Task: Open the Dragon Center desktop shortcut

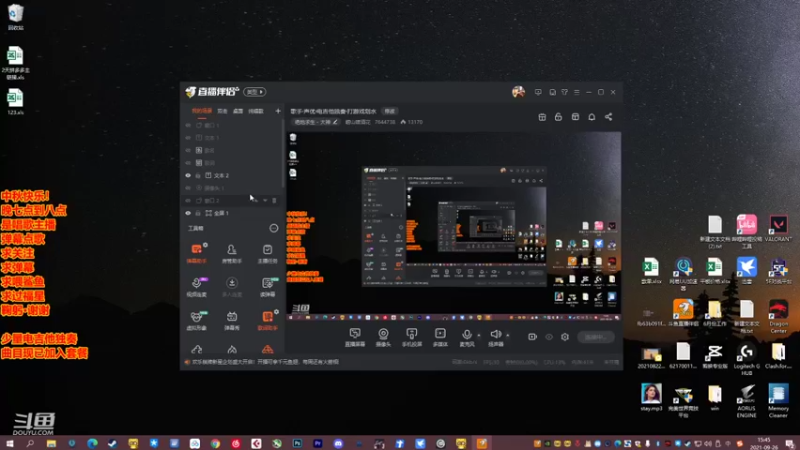Action: pos(778,317)
